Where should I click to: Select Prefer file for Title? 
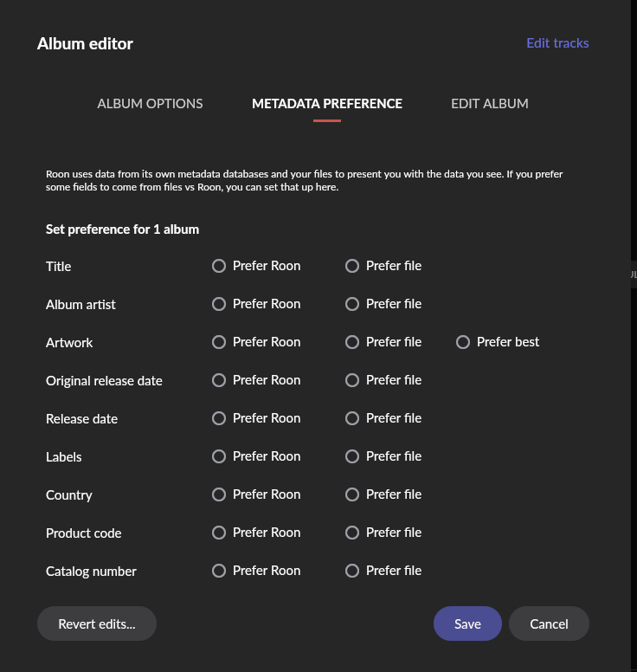click(352, 266)
